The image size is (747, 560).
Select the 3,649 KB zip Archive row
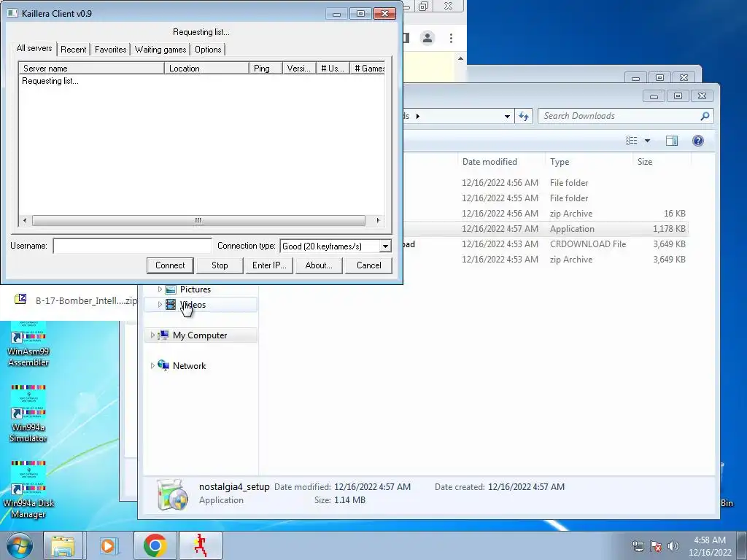(x=546, y=259)
